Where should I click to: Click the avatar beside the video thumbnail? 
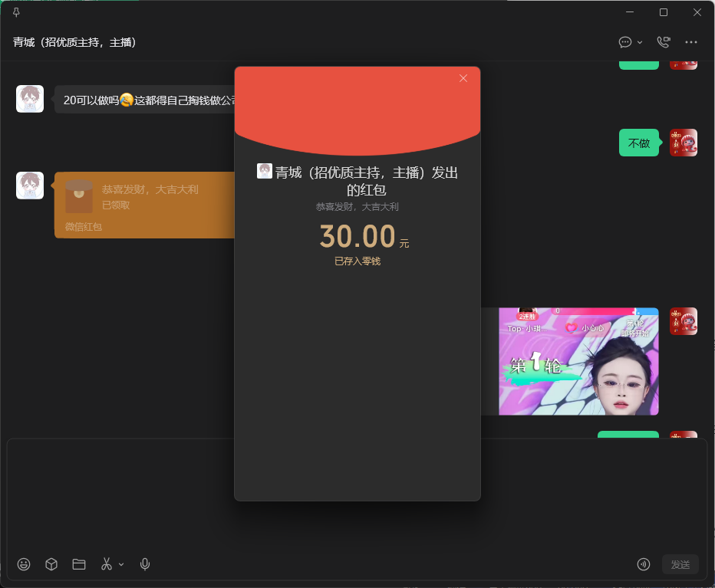point(684,321)
